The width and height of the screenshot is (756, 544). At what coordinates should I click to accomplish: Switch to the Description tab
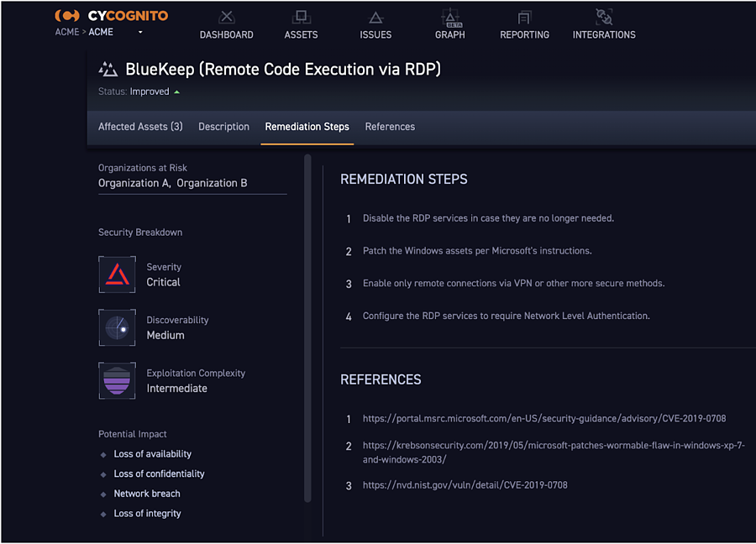223,127
